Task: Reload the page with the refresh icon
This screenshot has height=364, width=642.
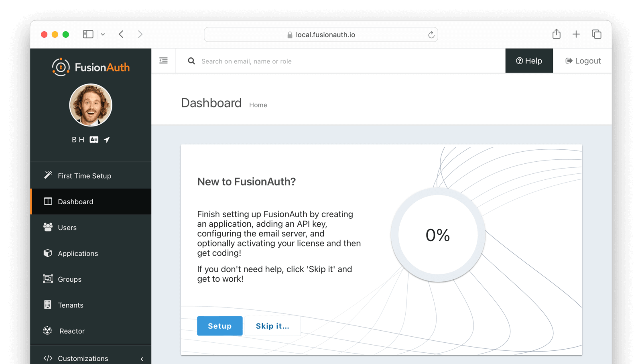Action: point(431,35)
